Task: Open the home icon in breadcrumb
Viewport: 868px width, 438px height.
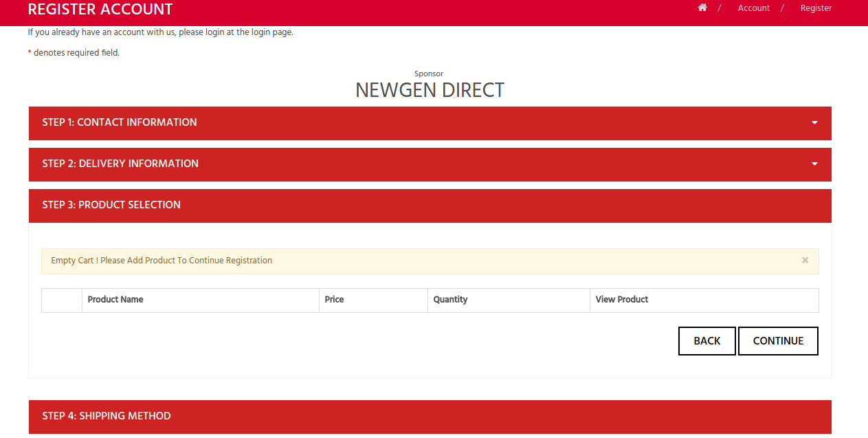Action: 702,8
